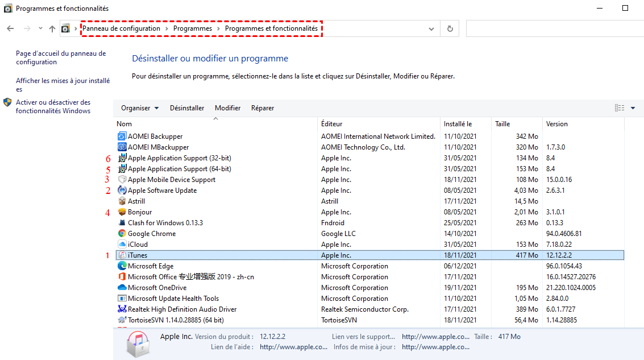
Task: Click TortoiseSVN 1.14.0.28885 (64 bit) name
Action: point(176,320)
